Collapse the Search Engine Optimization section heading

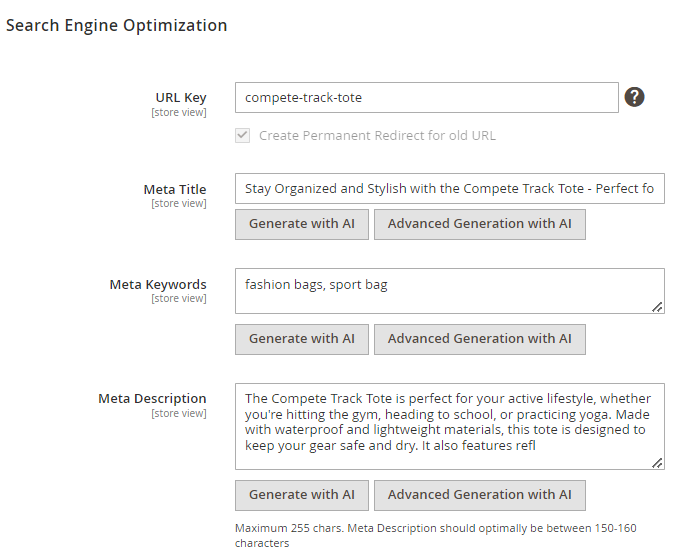pos(117,25)
